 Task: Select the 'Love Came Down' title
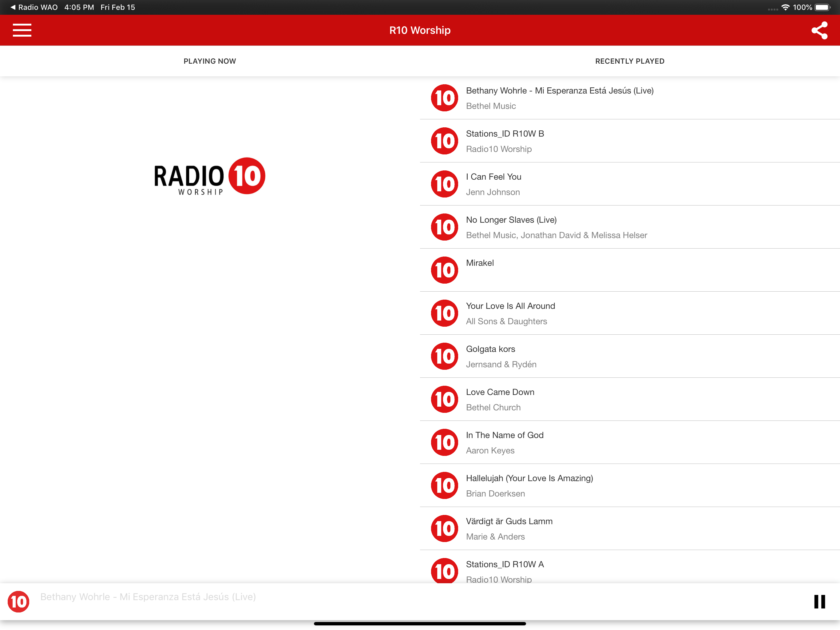point(500,392)
